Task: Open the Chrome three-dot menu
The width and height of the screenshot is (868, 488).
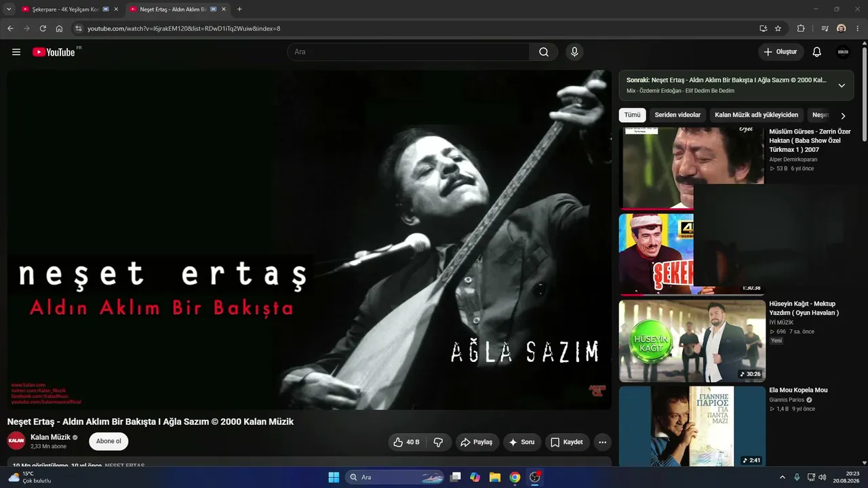Action: click(859, 28)
